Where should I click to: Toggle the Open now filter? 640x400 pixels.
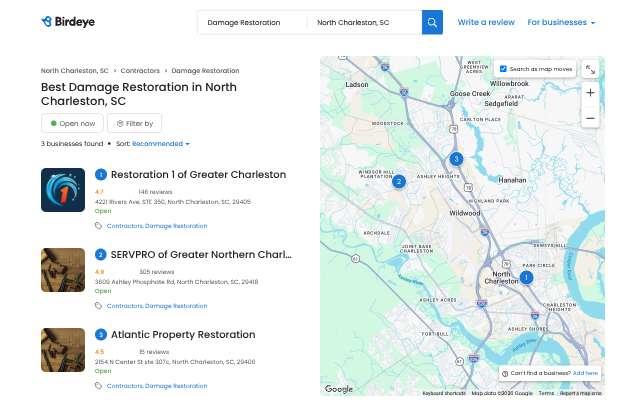click(x=72, y=123)
